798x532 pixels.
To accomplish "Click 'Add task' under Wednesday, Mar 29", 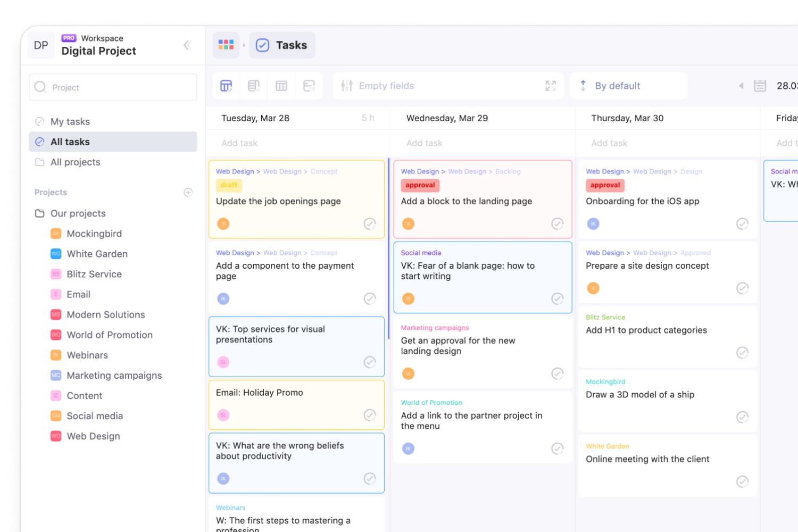I will (425, 143).
